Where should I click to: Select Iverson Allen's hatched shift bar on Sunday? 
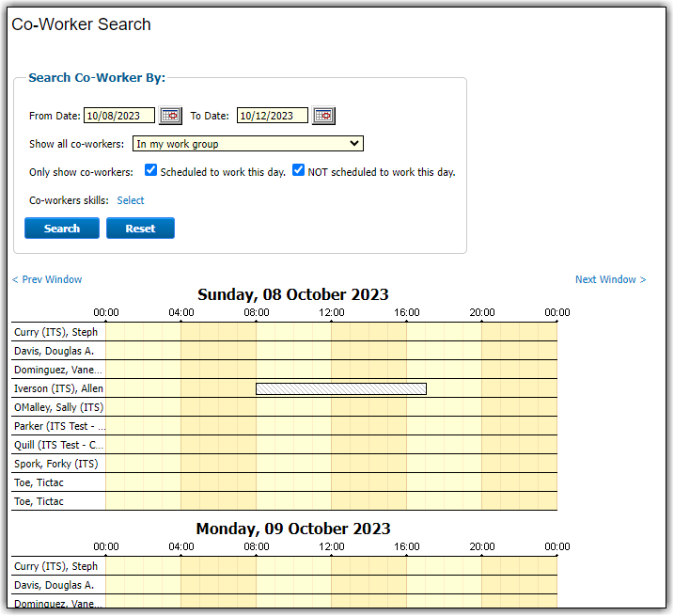[x=341, y=388]
